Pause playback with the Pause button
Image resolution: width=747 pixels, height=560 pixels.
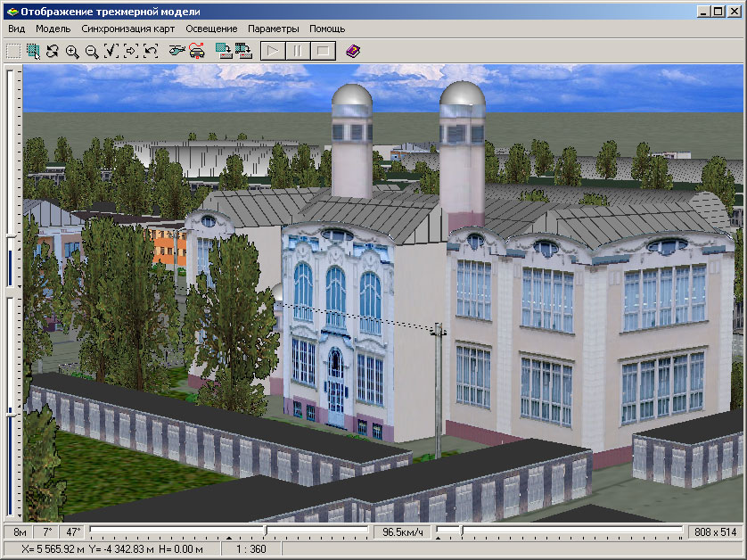tap(298, 51)
